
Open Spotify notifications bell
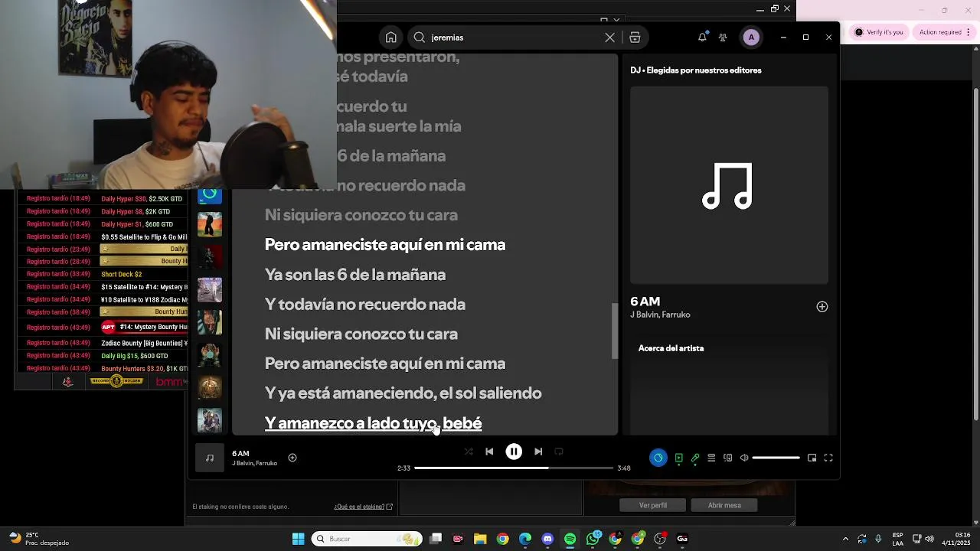click(x=702, y=37)
